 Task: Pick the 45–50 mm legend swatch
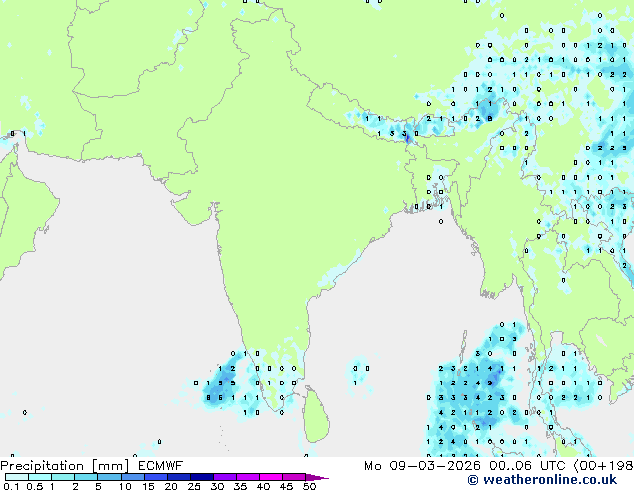294,477
